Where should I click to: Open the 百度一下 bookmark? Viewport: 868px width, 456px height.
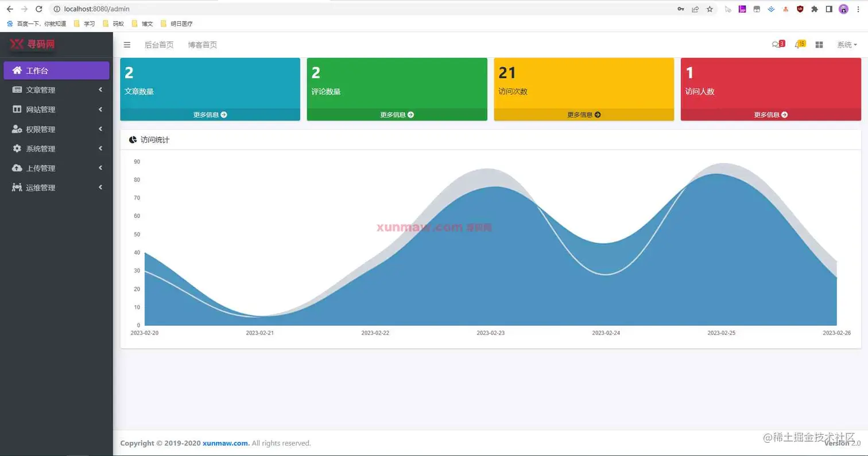click(x=36, y=24)
